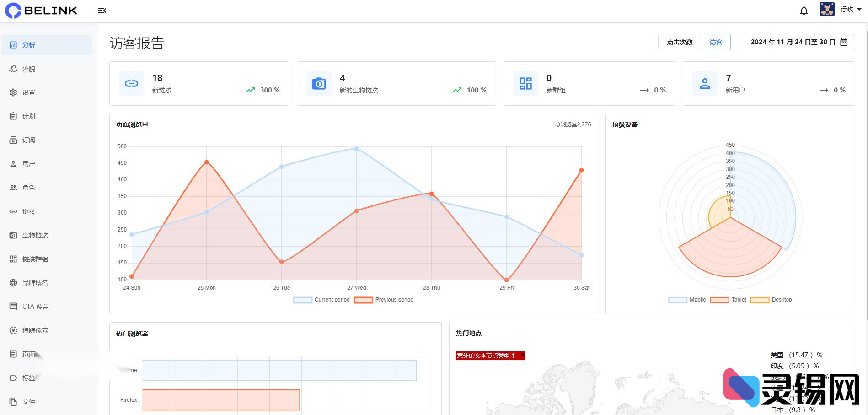Toggle Desktop legend in device chart
The image size is (868, 415).
point(771,300)
